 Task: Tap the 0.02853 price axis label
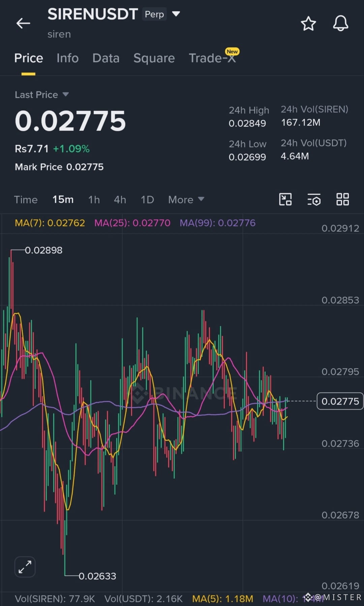340,300
